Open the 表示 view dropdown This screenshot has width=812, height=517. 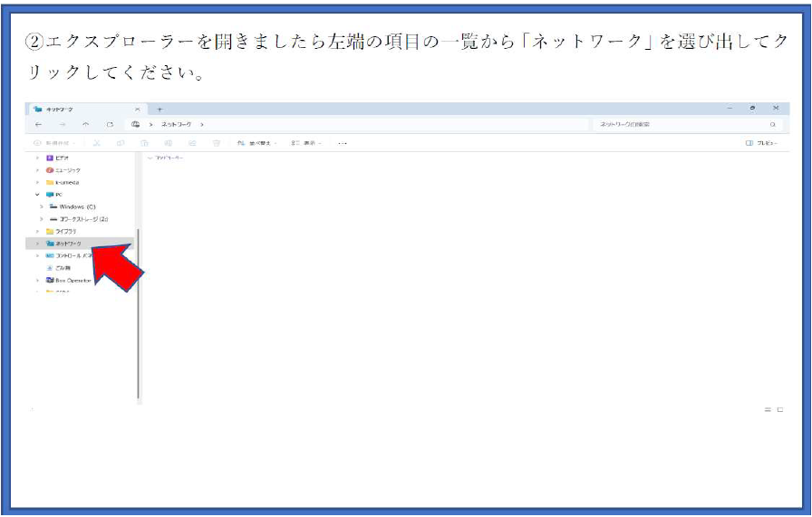(306, 143)
